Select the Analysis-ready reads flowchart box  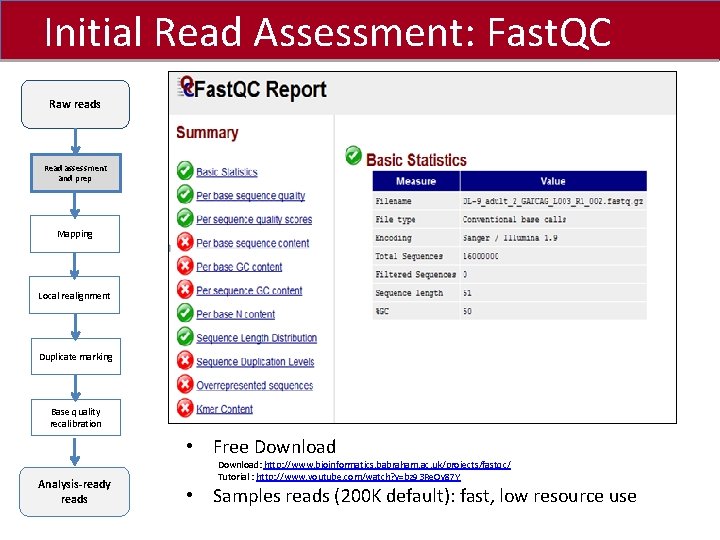click(74, 491)
